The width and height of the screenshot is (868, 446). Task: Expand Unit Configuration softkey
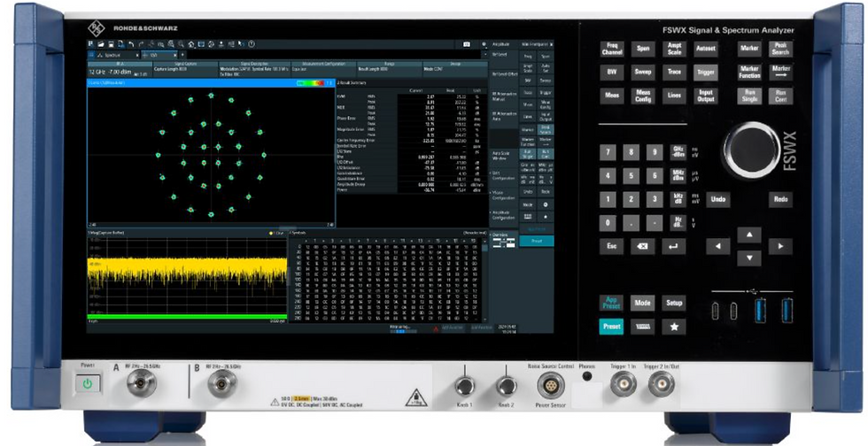pos(504,178)
